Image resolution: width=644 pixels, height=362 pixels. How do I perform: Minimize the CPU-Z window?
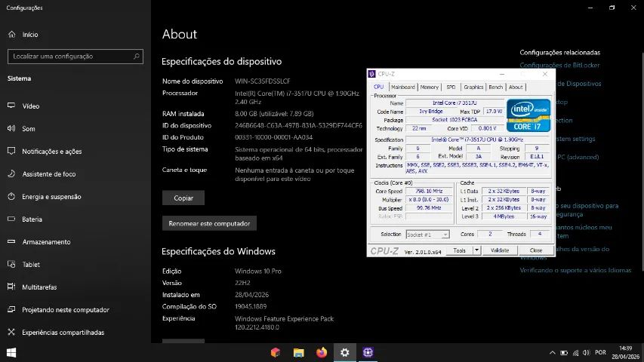(x=502, y=74)
